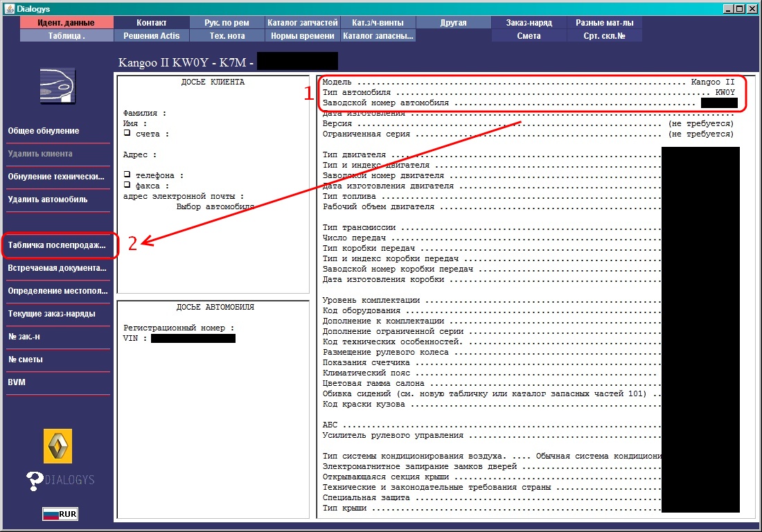762x532 pixels.
Task: Switch to the Контакт tab
Action: click(x=151, y=22)
